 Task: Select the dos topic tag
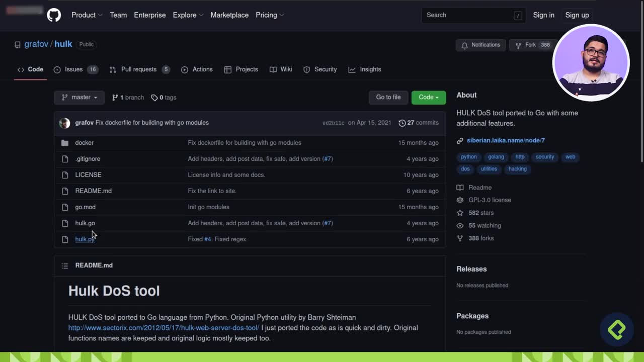coord(465,169)
